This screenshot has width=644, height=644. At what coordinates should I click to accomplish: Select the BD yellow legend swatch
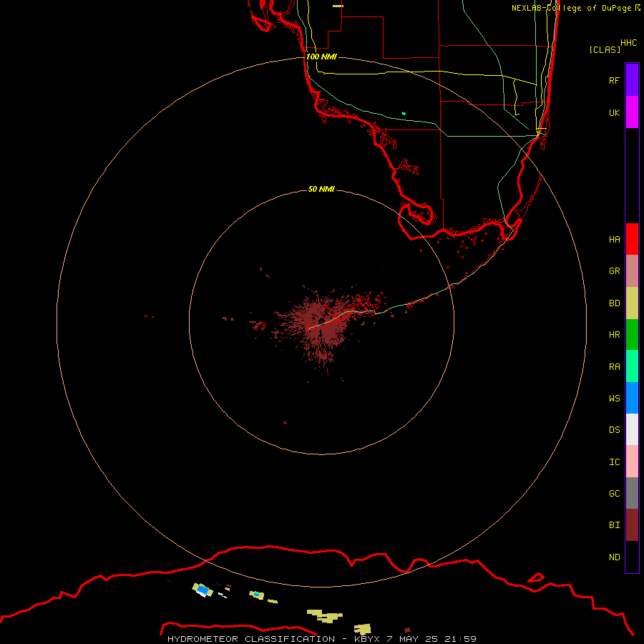pos(632,303)
